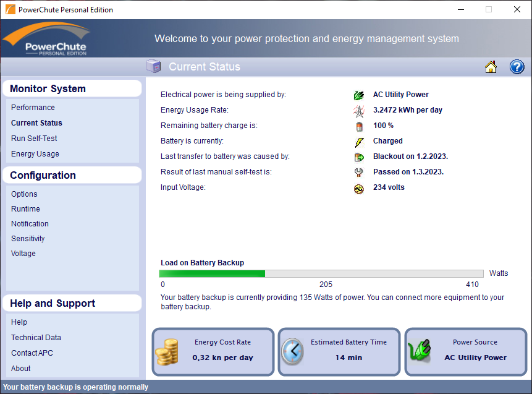Click the welcome banner message
This screenshot has height=394, width=532.
(x=306, y=39)
